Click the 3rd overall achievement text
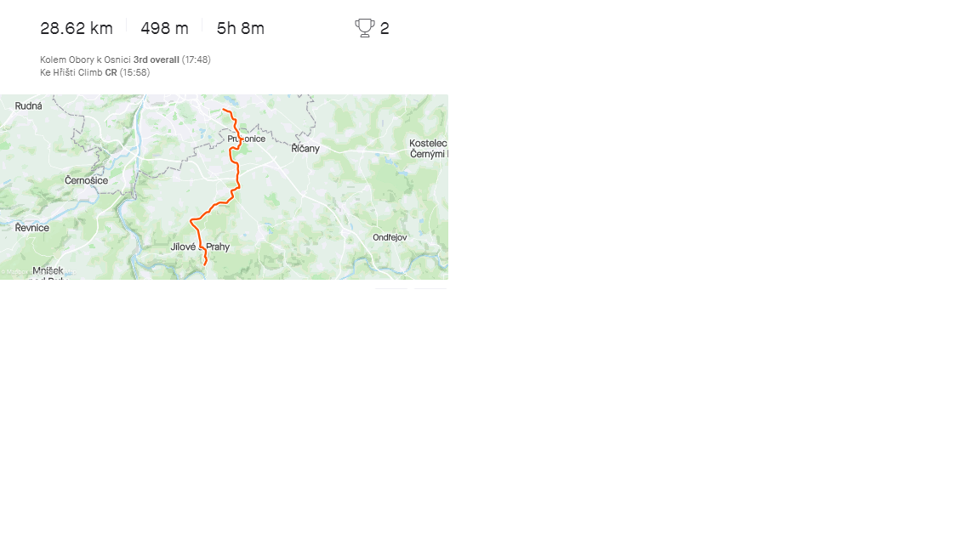This screenshot has width=980, height=551. [x=157, y=60]
